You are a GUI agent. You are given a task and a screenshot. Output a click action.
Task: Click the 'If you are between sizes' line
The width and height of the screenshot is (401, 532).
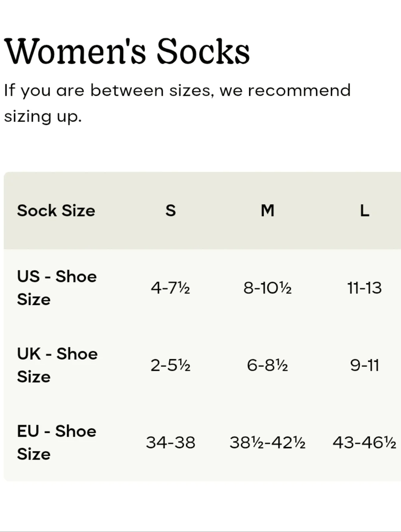pos(177,90)
